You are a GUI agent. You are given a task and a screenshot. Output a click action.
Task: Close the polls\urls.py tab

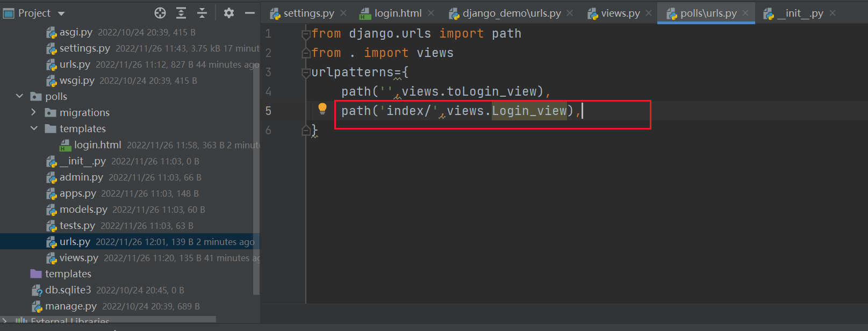click(745, 13)
